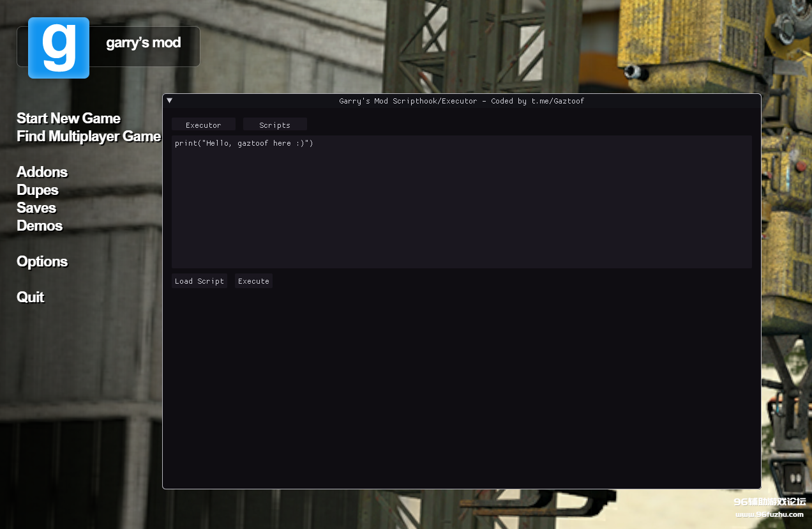The width and height of the screenshot is (812, 529).
Task: Switch to the Executor tab
Action: 203,125
